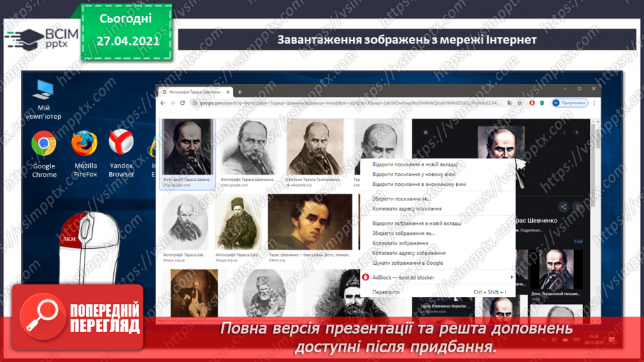Open Shevchenko in fur hat colored thumbnail
Viewport: 644px width, 362px height.
click(238, 222)
